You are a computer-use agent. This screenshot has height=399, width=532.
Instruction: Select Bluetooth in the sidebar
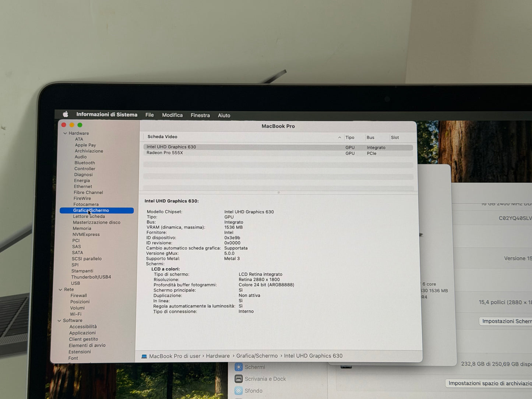pos(85,163)
